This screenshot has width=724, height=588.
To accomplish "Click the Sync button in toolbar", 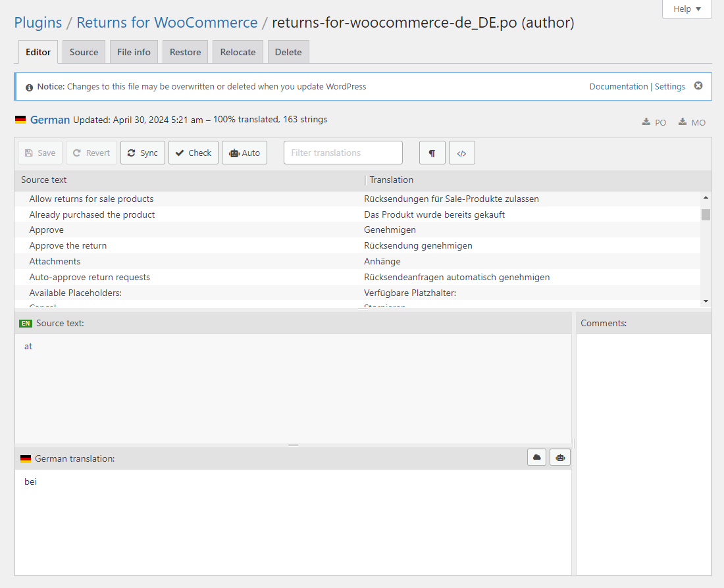I will [x=142, y=153].
